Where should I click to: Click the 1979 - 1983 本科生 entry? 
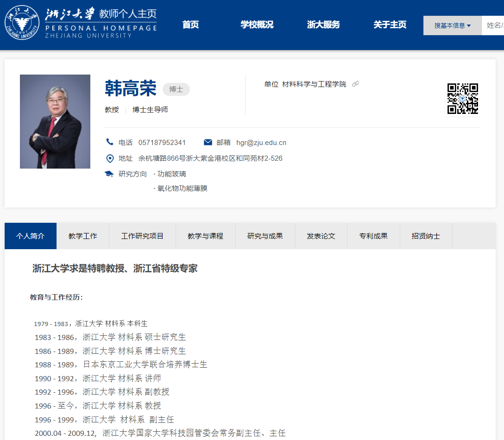91,324
